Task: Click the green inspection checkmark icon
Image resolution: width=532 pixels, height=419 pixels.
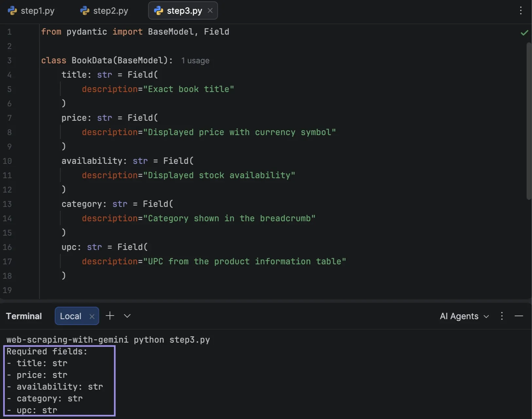Action: pyautogui.click(x=524, y=33)
